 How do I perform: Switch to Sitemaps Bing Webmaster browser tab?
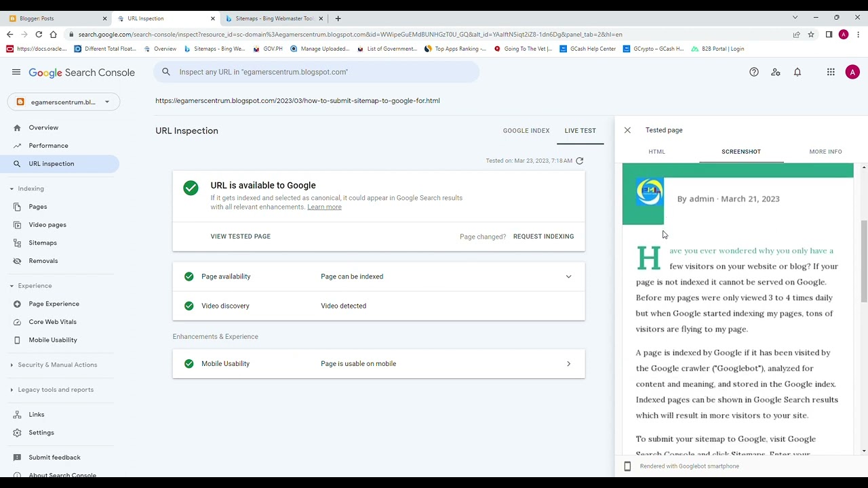coord(274,18)
